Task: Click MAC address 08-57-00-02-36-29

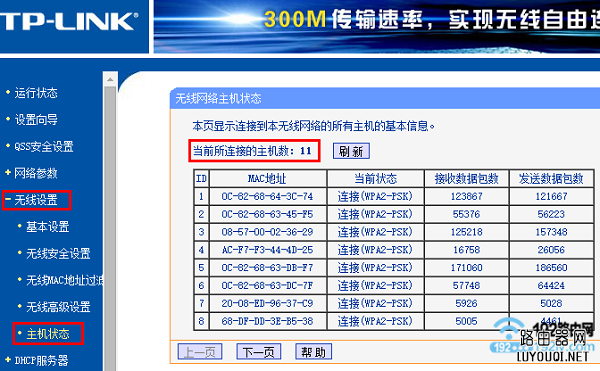Action: coord(267,232)
